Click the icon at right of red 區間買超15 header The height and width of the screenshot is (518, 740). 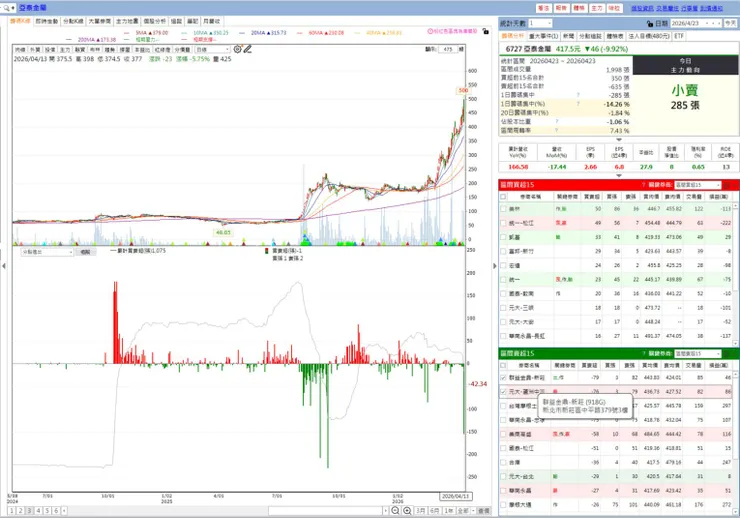point(728,185)
